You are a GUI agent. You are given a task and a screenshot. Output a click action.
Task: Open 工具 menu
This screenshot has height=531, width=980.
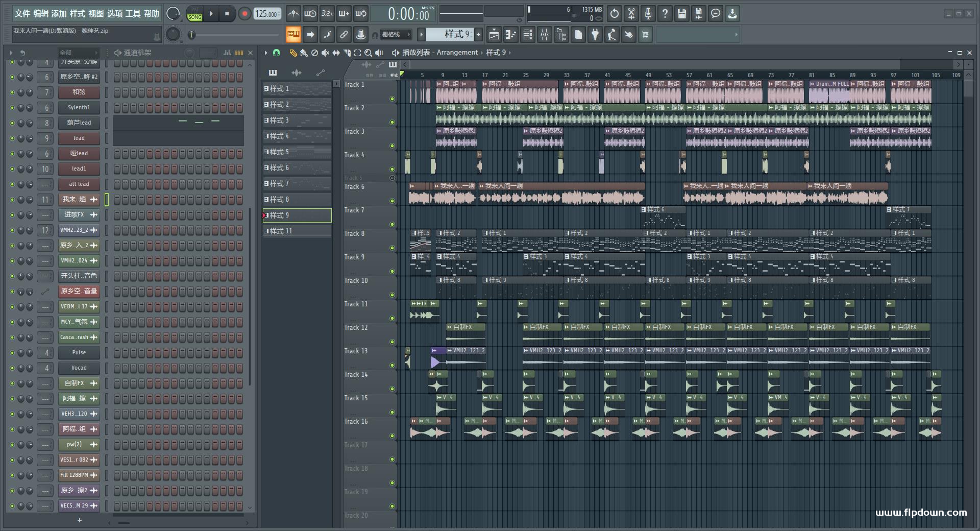[133, 14]
